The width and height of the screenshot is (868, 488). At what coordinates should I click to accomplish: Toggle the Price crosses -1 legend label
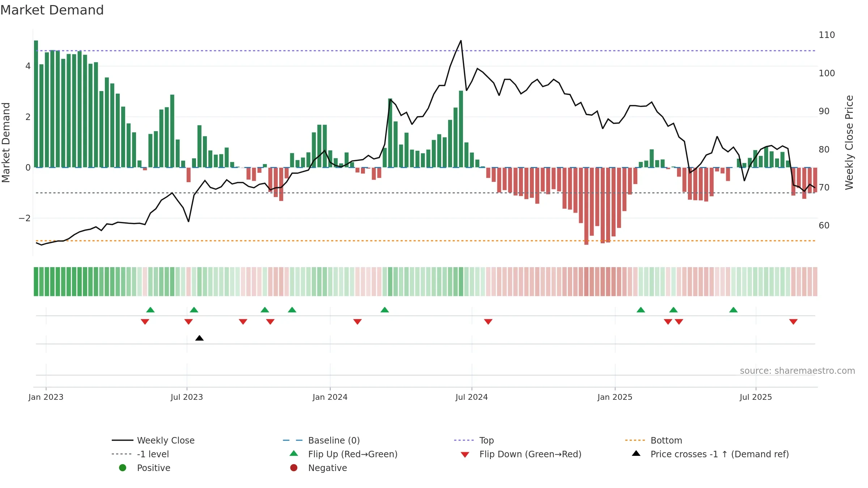(x=719, y=454)
